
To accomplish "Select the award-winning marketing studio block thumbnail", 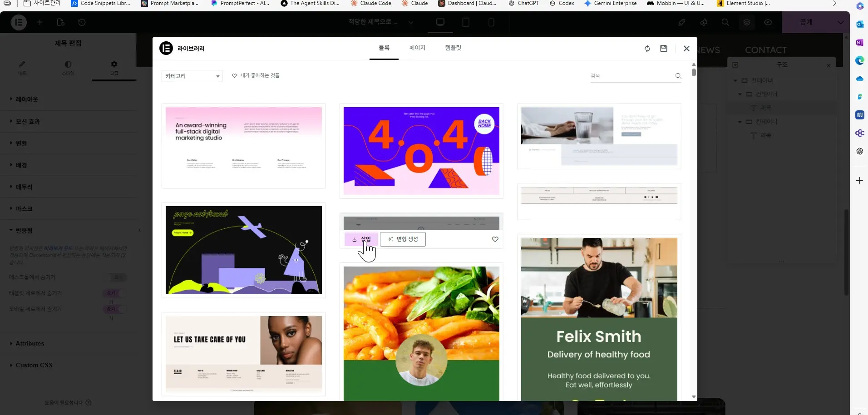I will tap(244, 146).
